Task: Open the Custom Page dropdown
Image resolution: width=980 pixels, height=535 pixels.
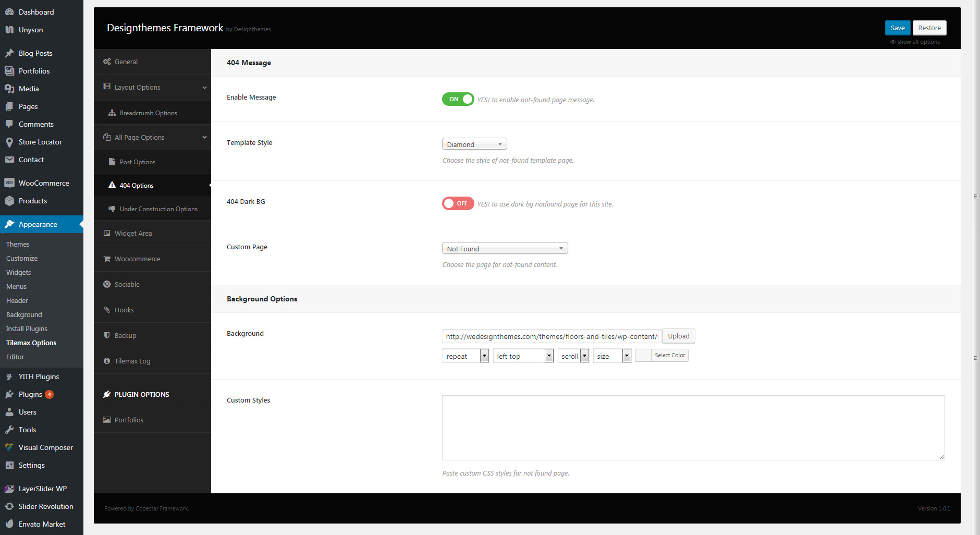Action: tap(504, 248)
